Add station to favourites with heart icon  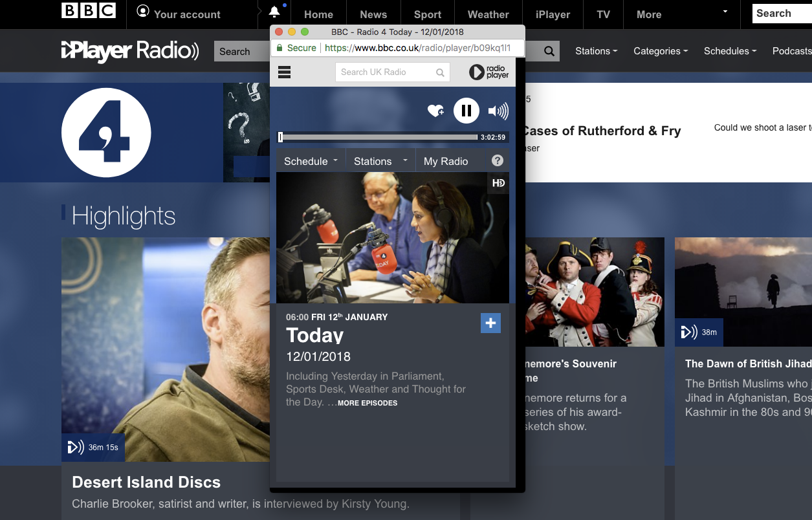(436, 111)
